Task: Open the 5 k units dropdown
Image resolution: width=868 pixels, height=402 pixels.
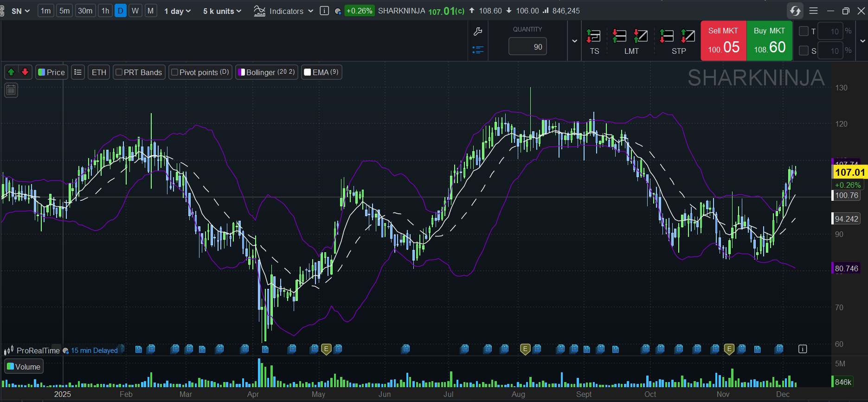Action: click(222, 11)
